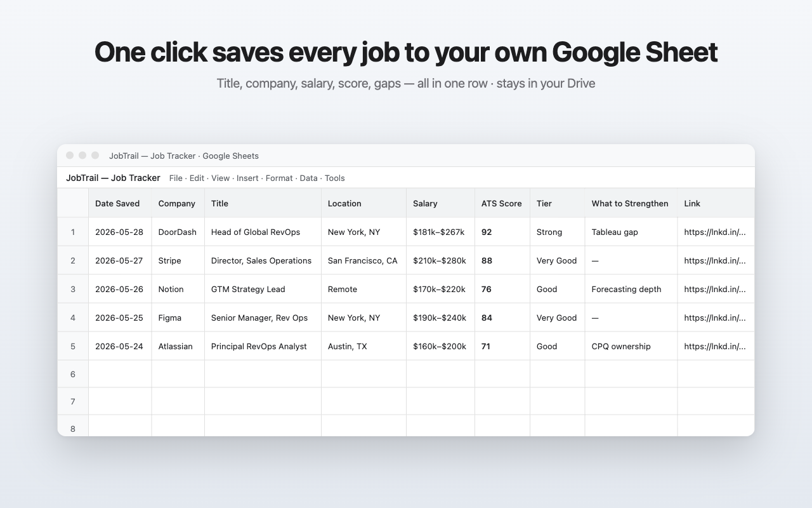Viewport: 812px width, 508px height.
Task: Click Very Good tier in the Figma row
Action: 557,317
